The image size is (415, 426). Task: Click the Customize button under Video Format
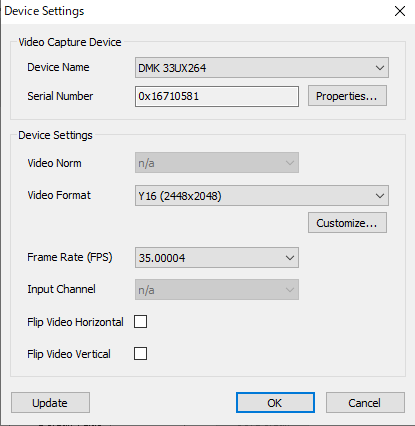tap(347, 223)
